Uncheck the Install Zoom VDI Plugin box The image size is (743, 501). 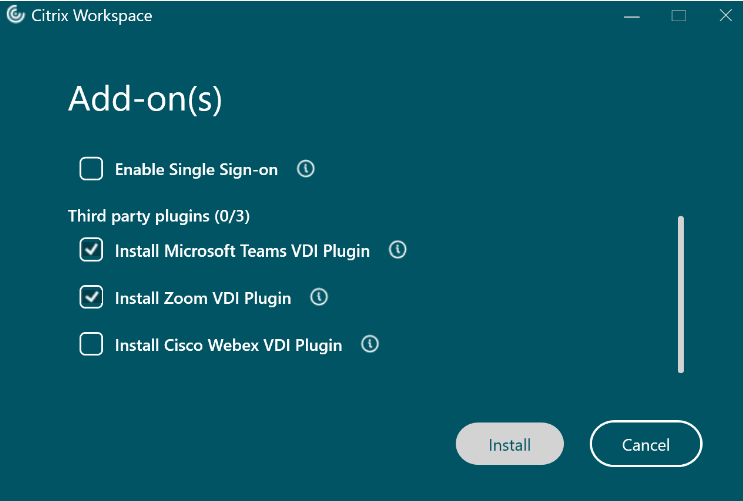91,297
